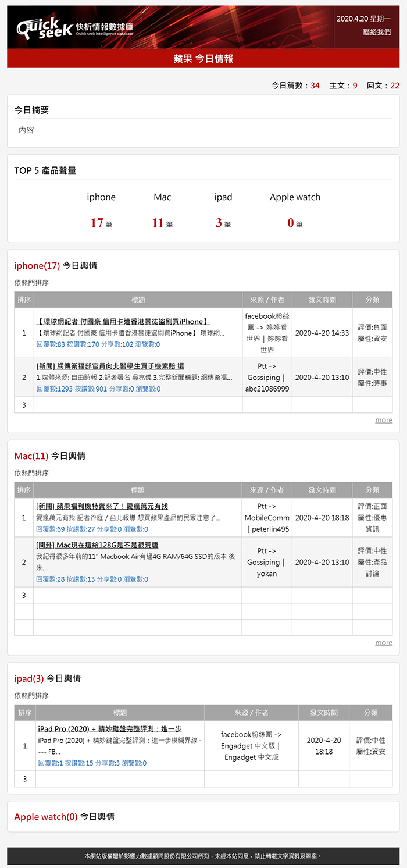Click the date 2020.4.20 星期一
This screenshot has width=407, height=868.
[364, 19]
